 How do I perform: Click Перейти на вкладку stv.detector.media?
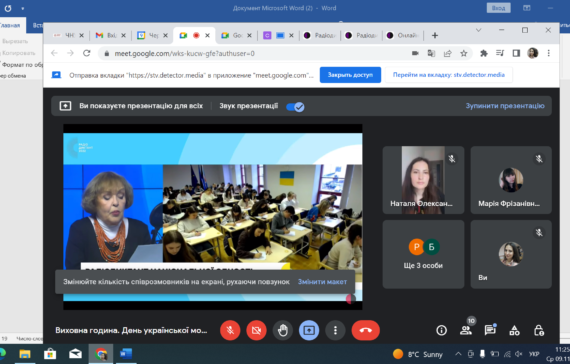[x=449, y=75]
